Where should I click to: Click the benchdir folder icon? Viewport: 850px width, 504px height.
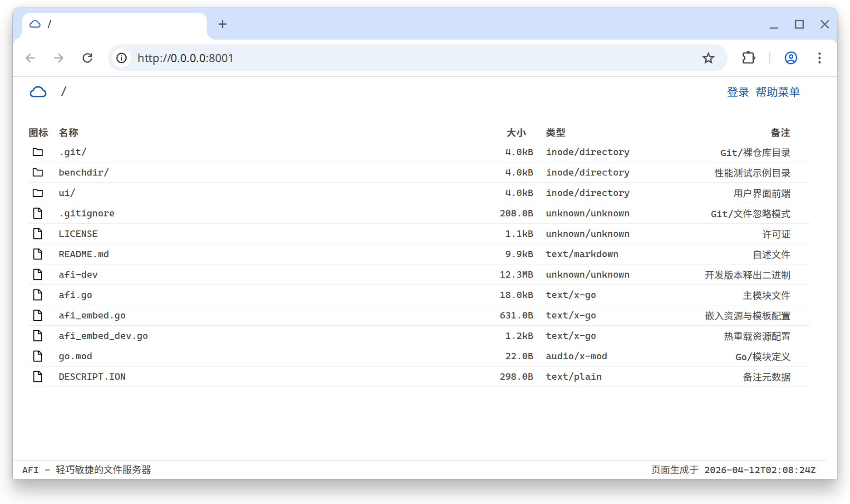[38, 172]
